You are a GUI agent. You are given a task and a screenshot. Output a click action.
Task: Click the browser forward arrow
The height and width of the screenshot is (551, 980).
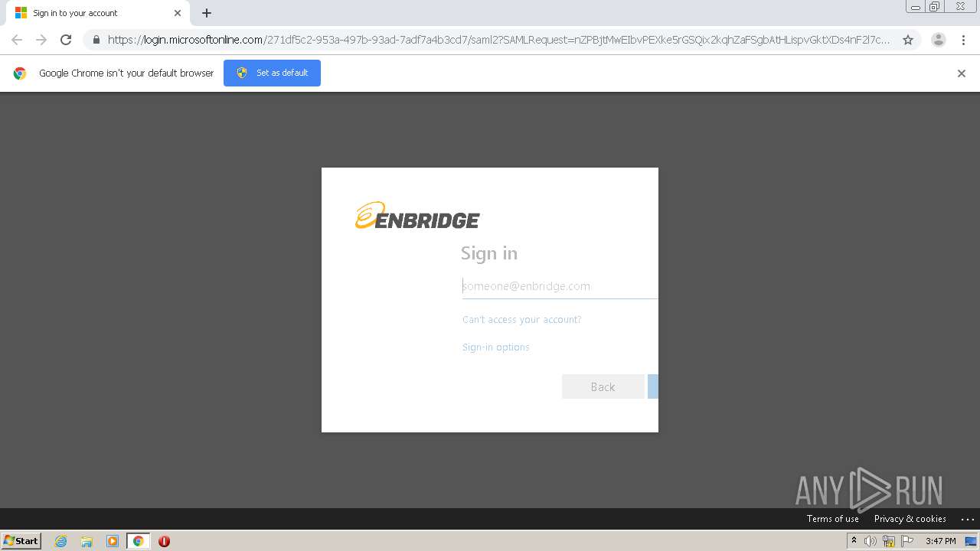point(41,40)
